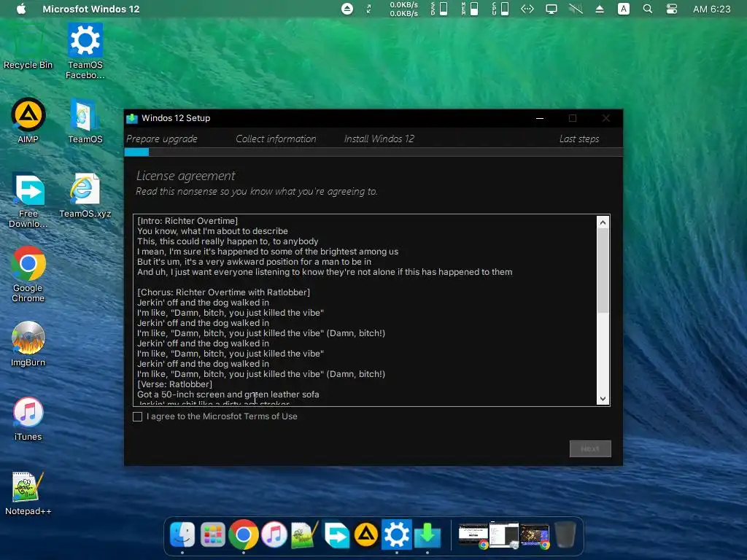Viewport: 747px width, 560px height.
Task: Launch AIMP from the desktop
Action: click(28, 121)
